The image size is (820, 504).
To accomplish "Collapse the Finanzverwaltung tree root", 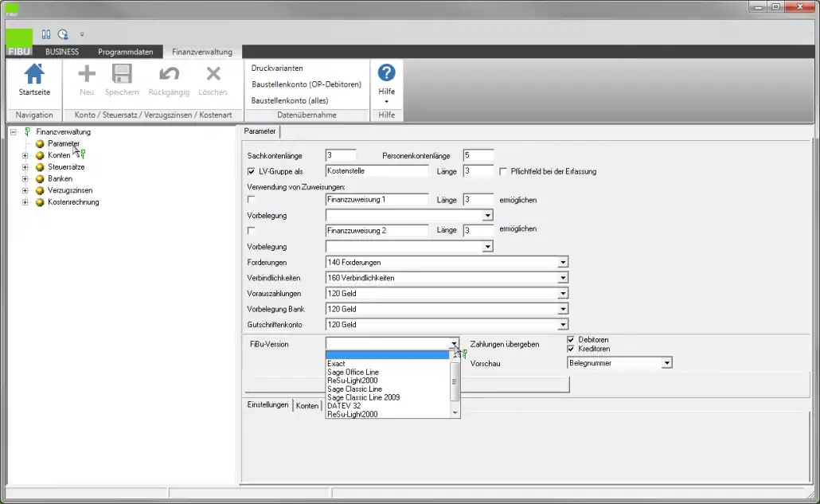I will click(14, 131).
